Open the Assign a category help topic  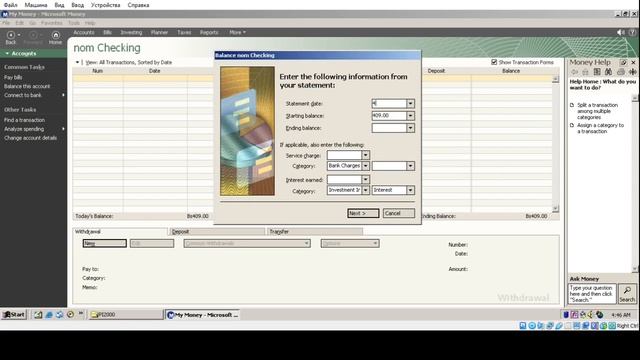click(x=600, y=128)
